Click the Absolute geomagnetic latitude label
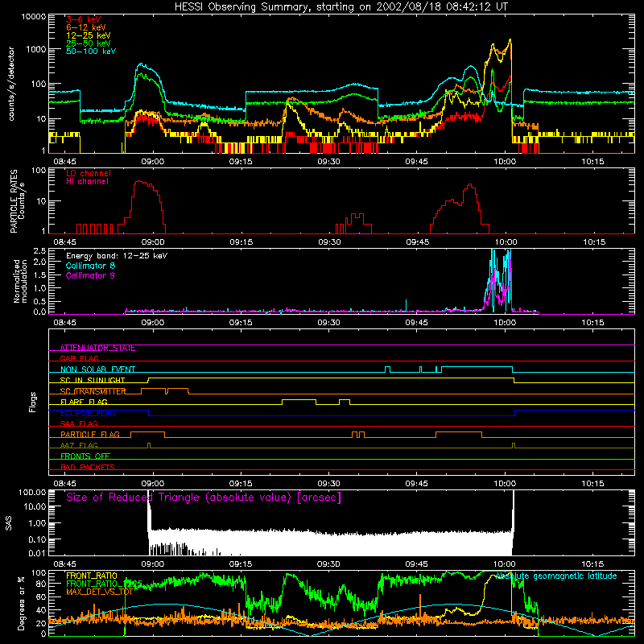Screen dimensions: 644x644 tap(556, 576)
